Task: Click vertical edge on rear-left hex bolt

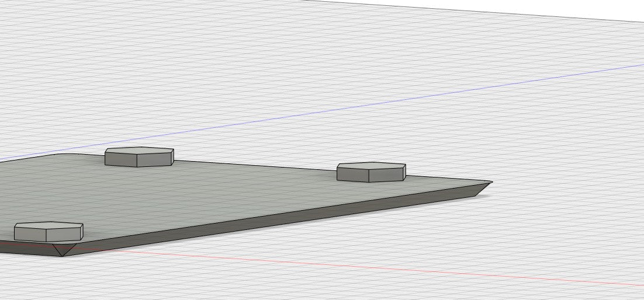Action: pyautogui.click(x=137, y=161)
